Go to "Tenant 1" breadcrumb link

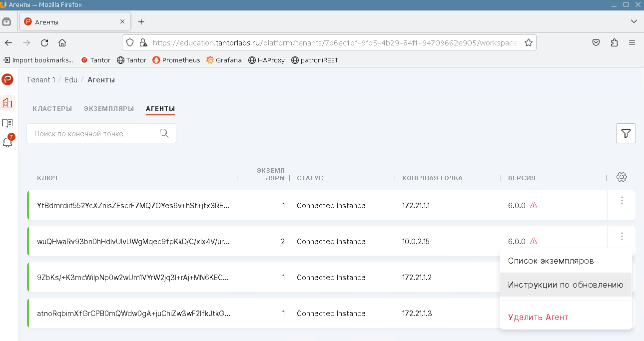pos(41,80)
